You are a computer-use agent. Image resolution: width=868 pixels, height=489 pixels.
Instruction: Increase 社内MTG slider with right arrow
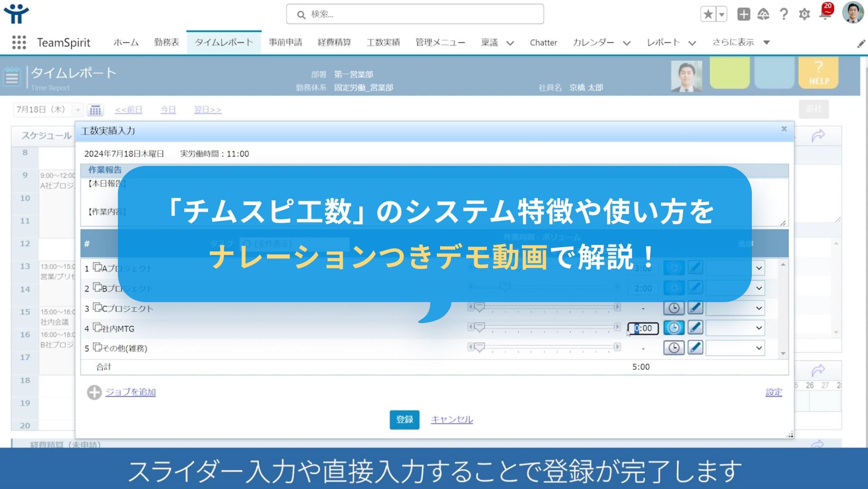[617, 327]
